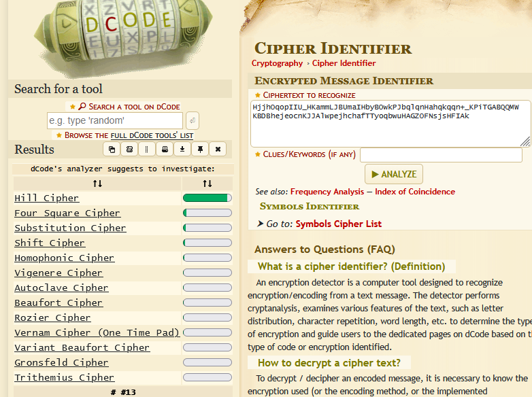532x397 pixels.
Task: Open the Shift Cipher result
Action: click(50, 243)
